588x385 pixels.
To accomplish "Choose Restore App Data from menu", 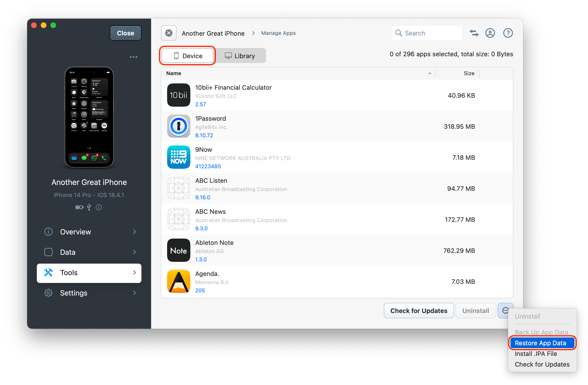I will pos(542,343).
